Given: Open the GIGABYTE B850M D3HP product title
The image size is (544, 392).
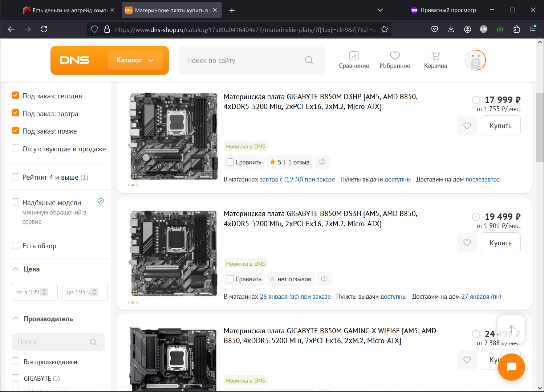Looking at the screenshot, I should click(x=321, y=102).
